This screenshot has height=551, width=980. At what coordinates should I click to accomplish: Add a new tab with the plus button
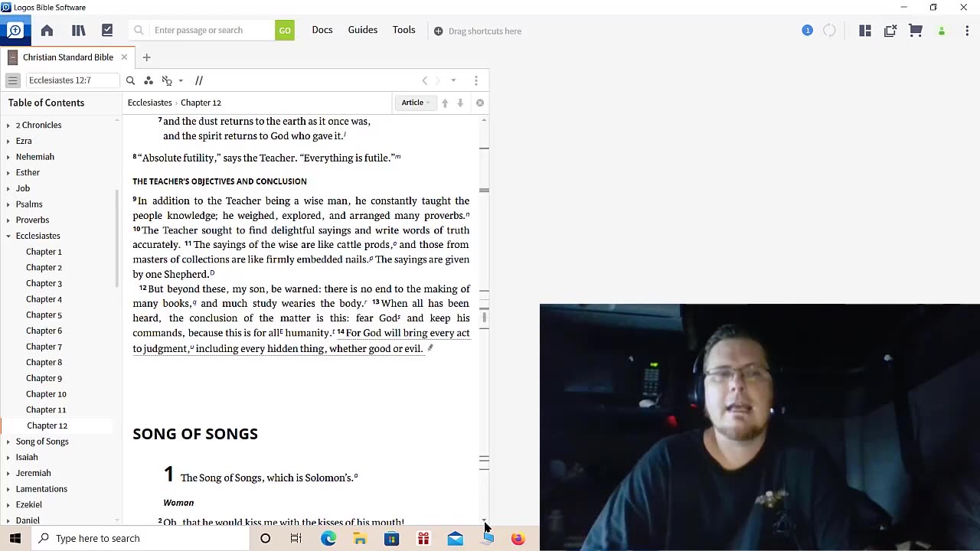(146, 57)
